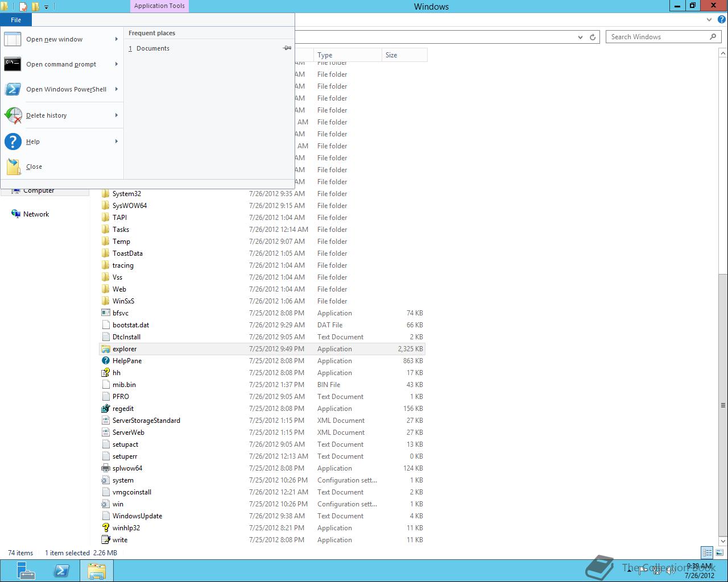Image resolution: width=728 pixels, height=582 pixels.
Task: Expand Open Windows PowerShell submenu arrow
Action: pyautogui.click(x=117, y=89)
